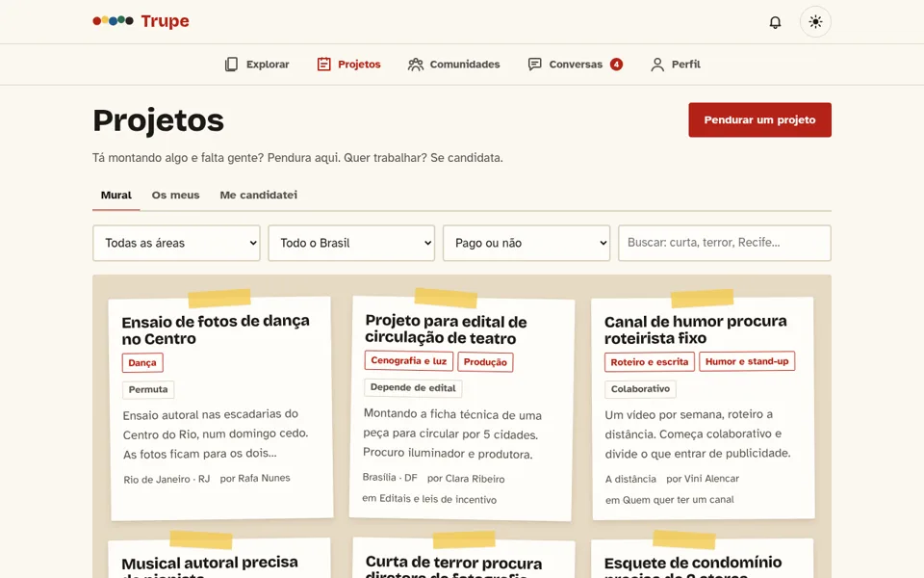Switch to the Os meus tab
The image size is (924, 578).
tap(175, 196)
